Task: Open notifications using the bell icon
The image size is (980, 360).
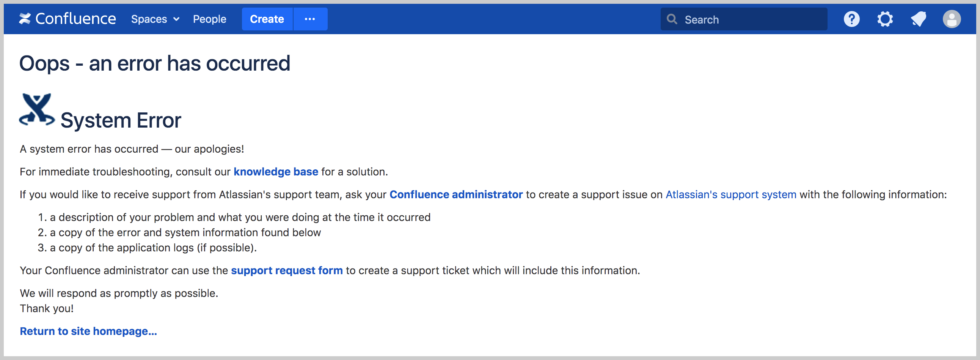Action: (918, 19)
